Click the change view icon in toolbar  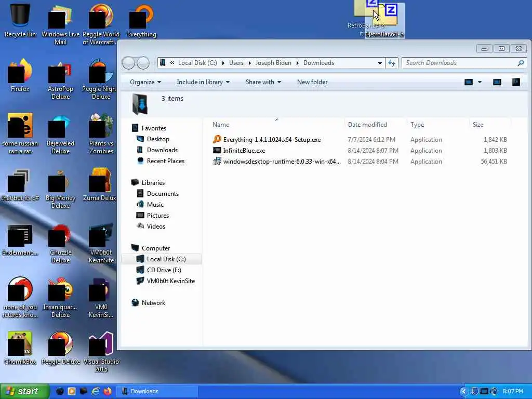pos(469,82)
